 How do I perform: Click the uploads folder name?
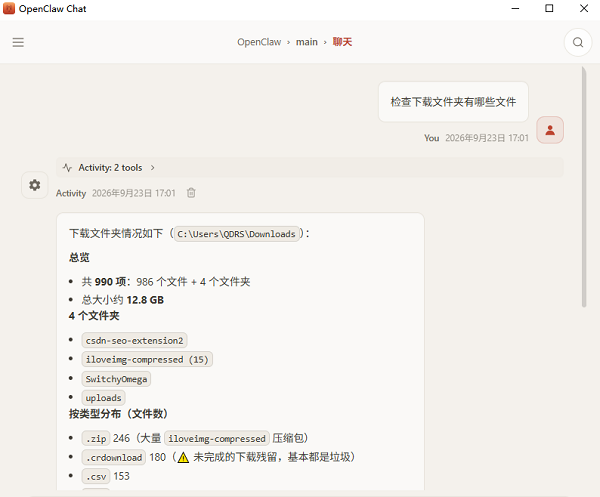(103, 398)
